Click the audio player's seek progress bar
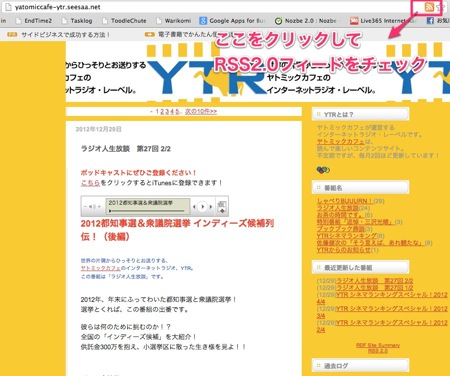The image size is (450, 376). point(147,211)
